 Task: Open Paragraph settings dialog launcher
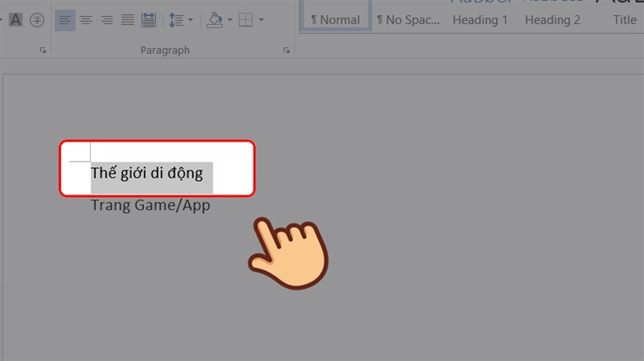click(x=287, y=50)
